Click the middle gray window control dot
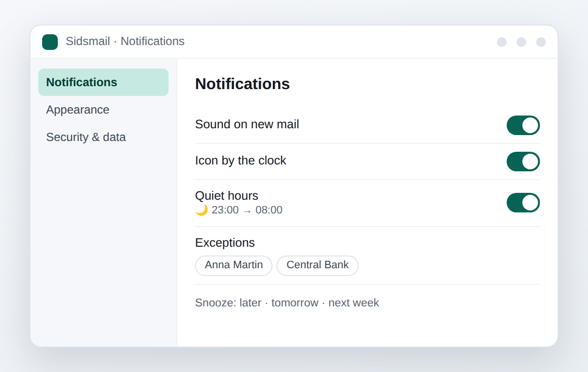Viewport: 588px width, 372px height. click(521, 42)
